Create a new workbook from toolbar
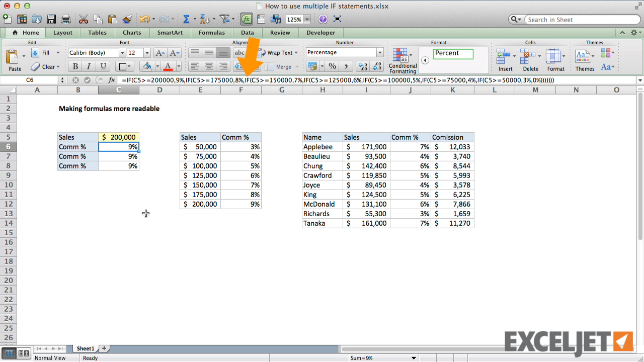Image resolution: width=644 pixels, height=362 pixels. pos(8,19)
